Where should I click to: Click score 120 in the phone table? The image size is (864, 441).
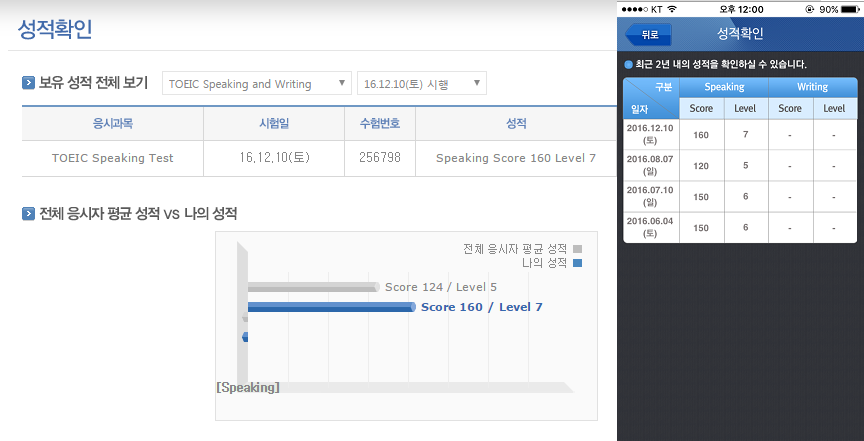pyautogui.click(x=701, y=166)
